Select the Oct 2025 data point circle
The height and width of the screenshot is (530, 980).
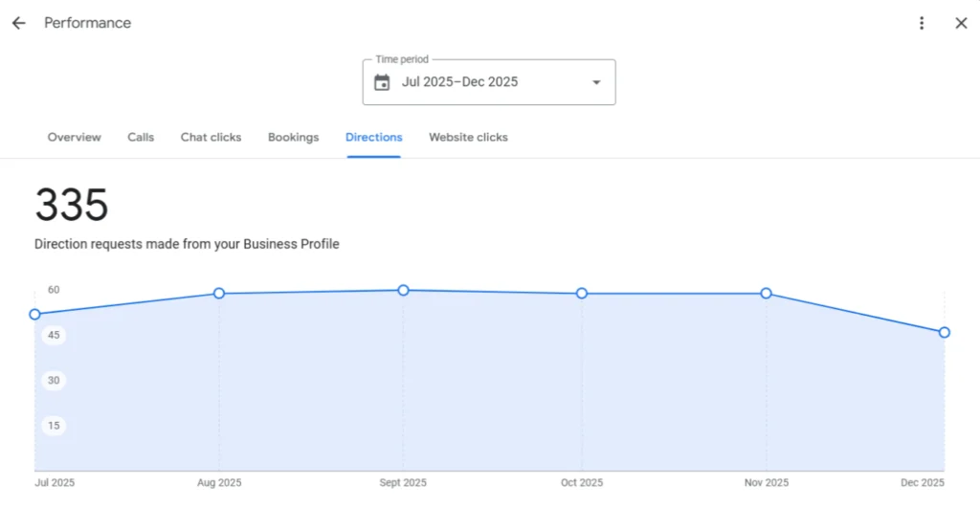[x=582, y=293]
